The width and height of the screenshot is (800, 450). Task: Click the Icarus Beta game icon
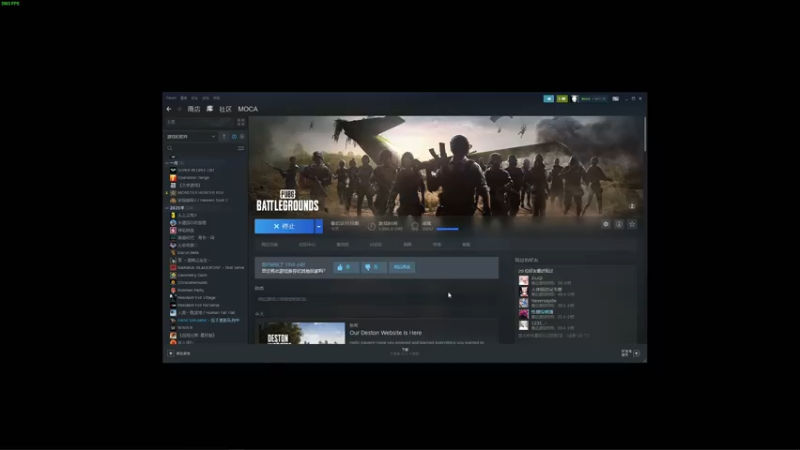(x=173, y=253)
